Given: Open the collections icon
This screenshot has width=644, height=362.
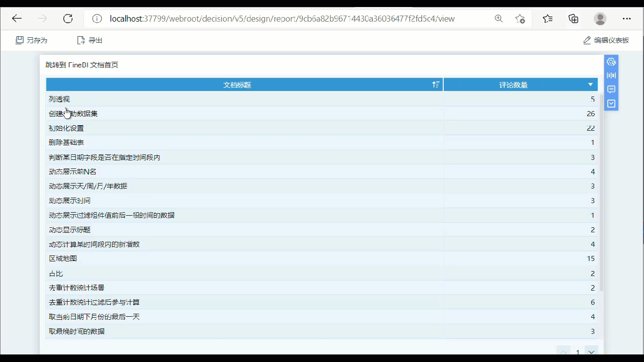Looking at the screenshot, I should (x=574, y=19).
